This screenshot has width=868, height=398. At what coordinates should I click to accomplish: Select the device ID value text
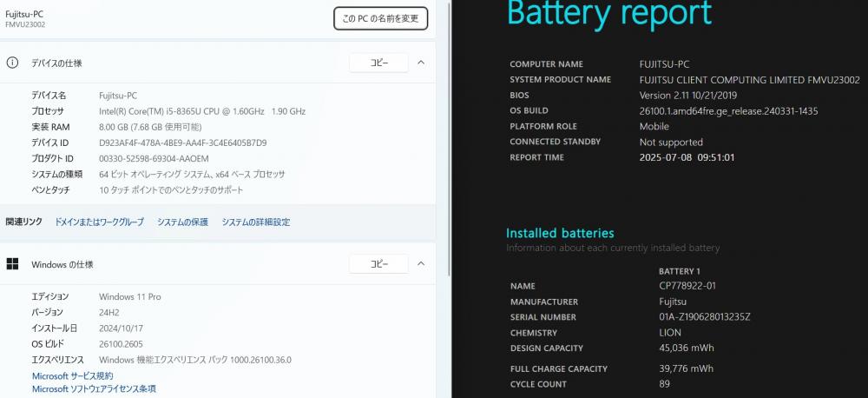coord(182,143)
